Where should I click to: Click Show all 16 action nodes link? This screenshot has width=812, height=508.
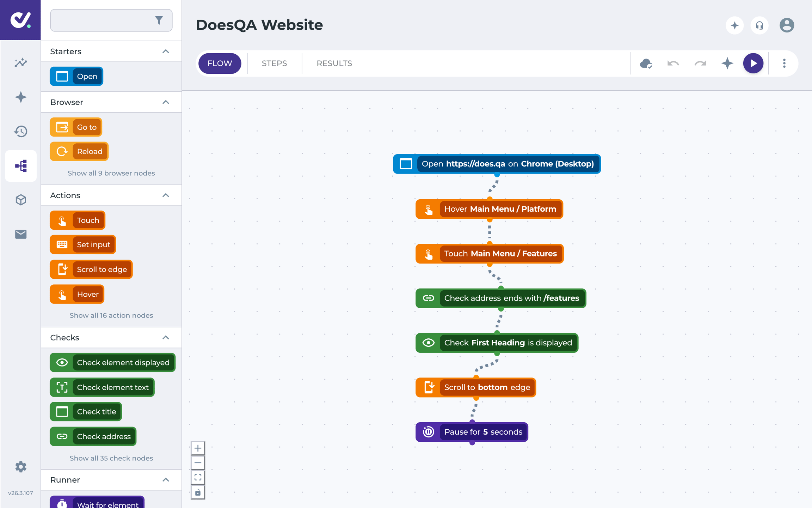click(x=111, y=315)
